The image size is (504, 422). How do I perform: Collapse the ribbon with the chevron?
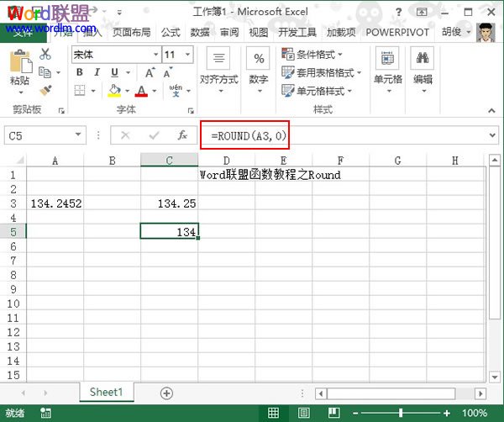[491, 110]
